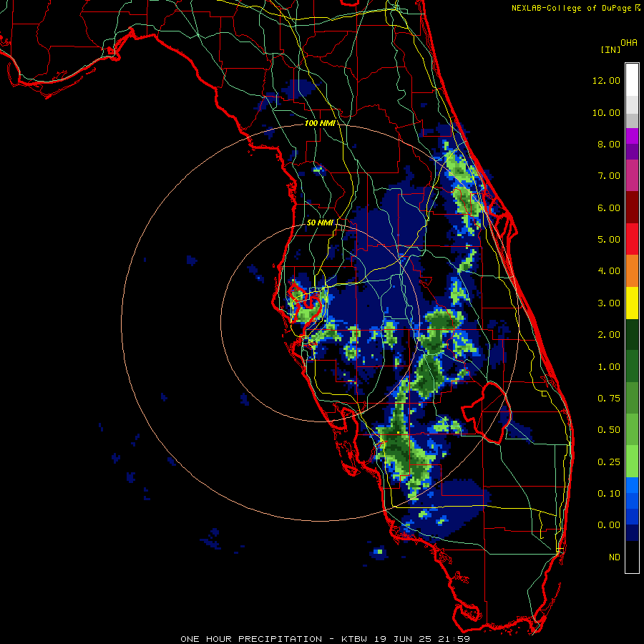
Task: Click the ND scale label
Action: [x=615, y=557]
